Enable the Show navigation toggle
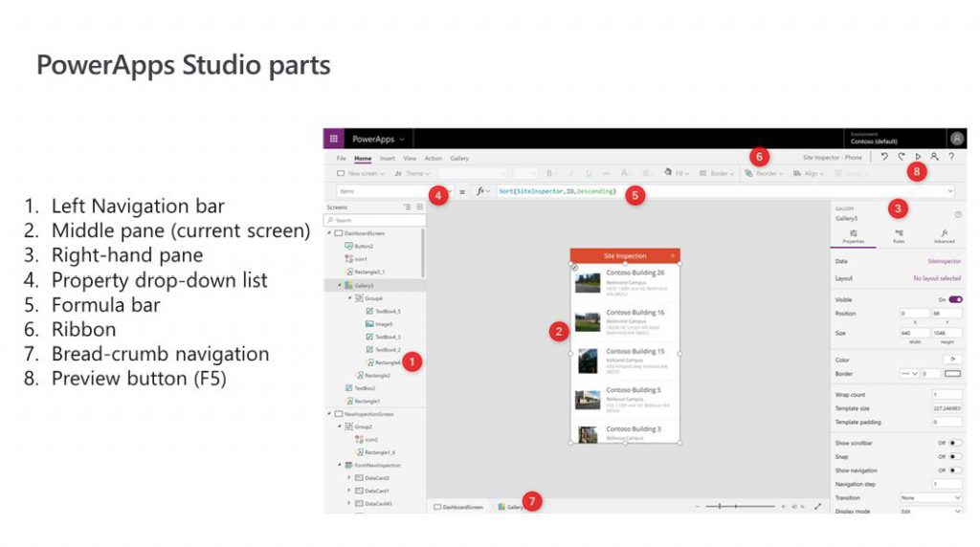 point(955,470)
